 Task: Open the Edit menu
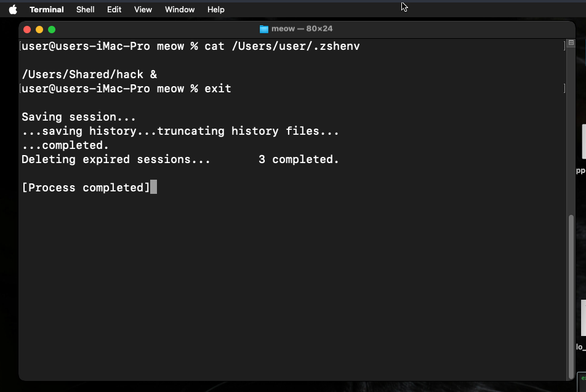pyautogui.click(x=114, y=9)
